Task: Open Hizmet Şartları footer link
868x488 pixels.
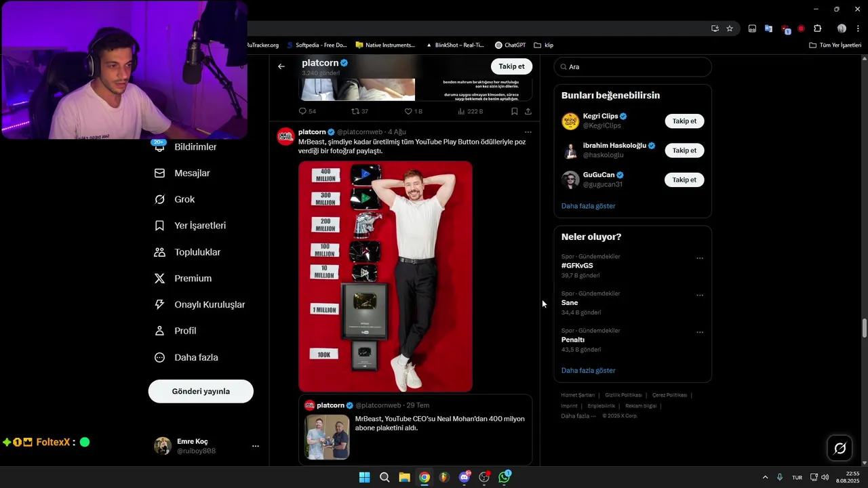Action: [x=578, y=395]
